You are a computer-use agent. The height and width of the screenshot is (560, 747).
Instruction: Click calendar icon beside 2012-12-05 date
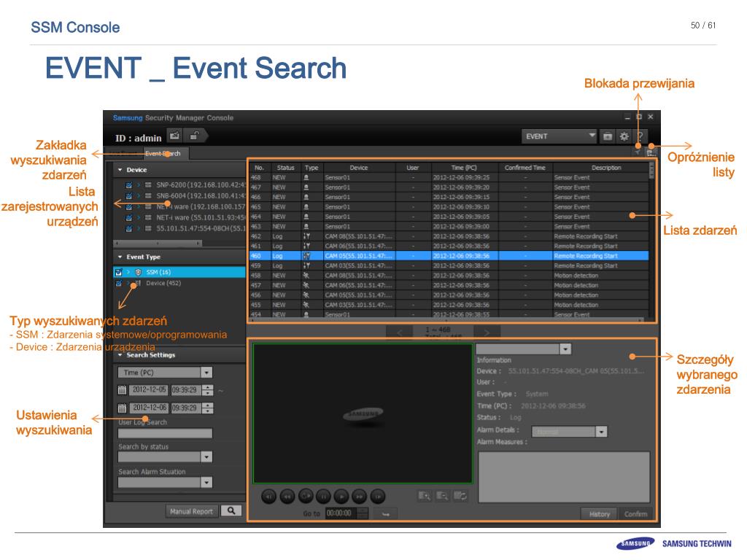tap(122, 390)
